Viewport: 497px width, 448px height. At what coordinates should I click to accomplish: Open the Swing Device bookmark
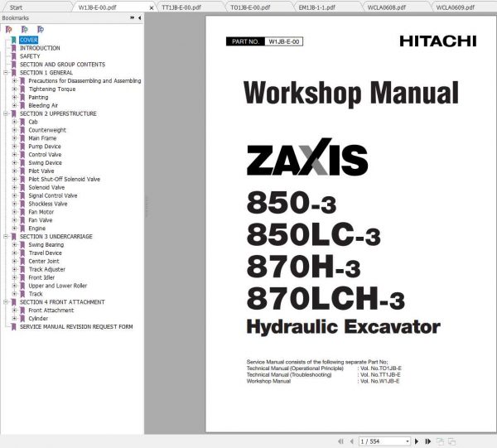[45, 163]
